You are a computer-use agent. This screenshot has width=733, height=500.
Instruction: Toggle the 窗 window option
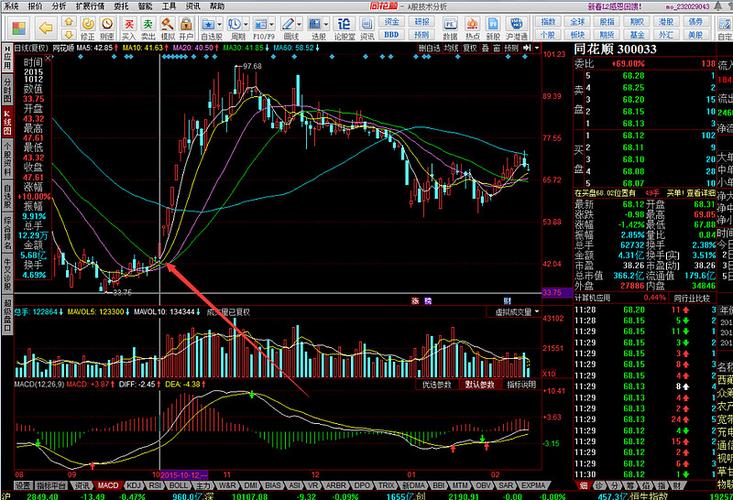[x=496, y=48]
